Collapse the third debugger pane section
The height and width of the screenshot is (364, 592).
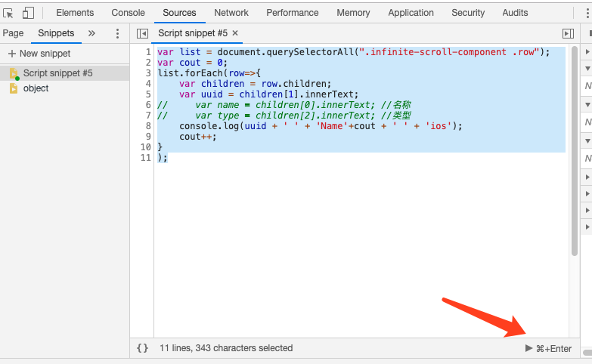point(587,104)
